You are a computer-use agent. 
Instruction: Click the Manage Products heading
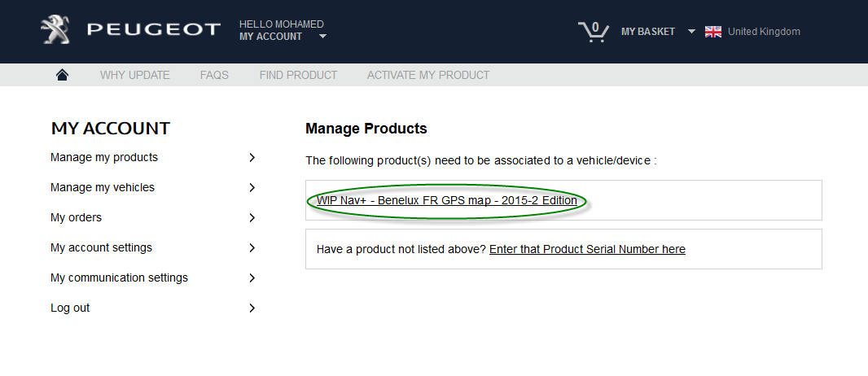[x=366, y=129]
